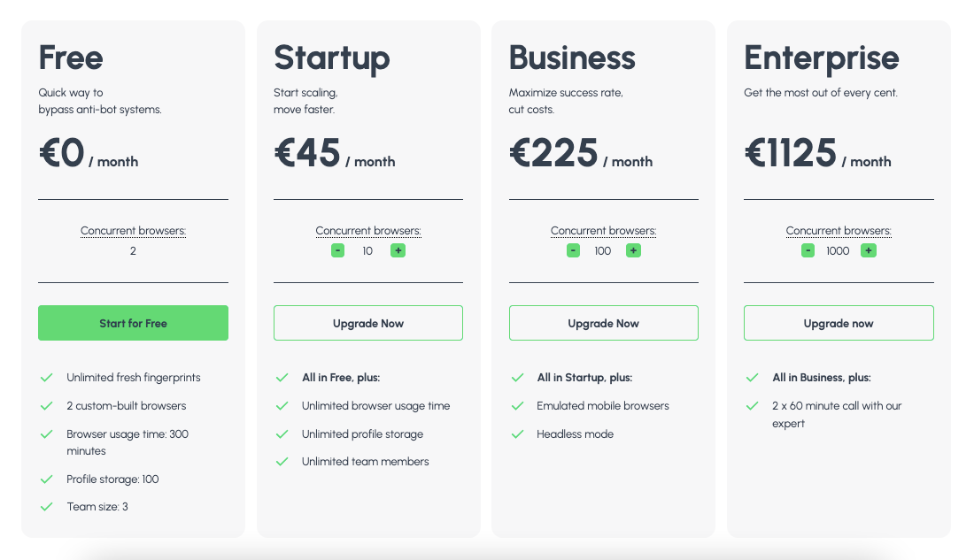Click checkmark beside Unlimited team members

point(282,462)
